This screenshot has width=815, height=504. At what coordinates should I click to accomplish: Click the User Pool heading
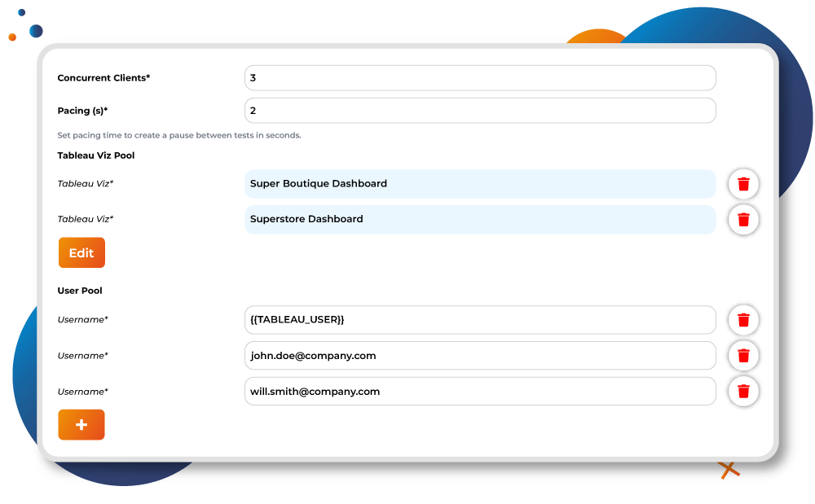click(80, 291)
